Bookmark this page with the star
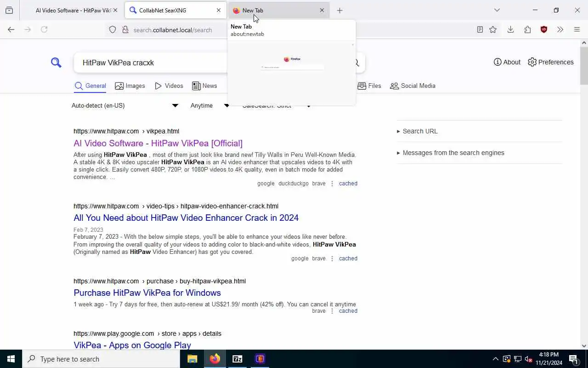Viewport: 588px width, 368px height. (x=493, y=29)
